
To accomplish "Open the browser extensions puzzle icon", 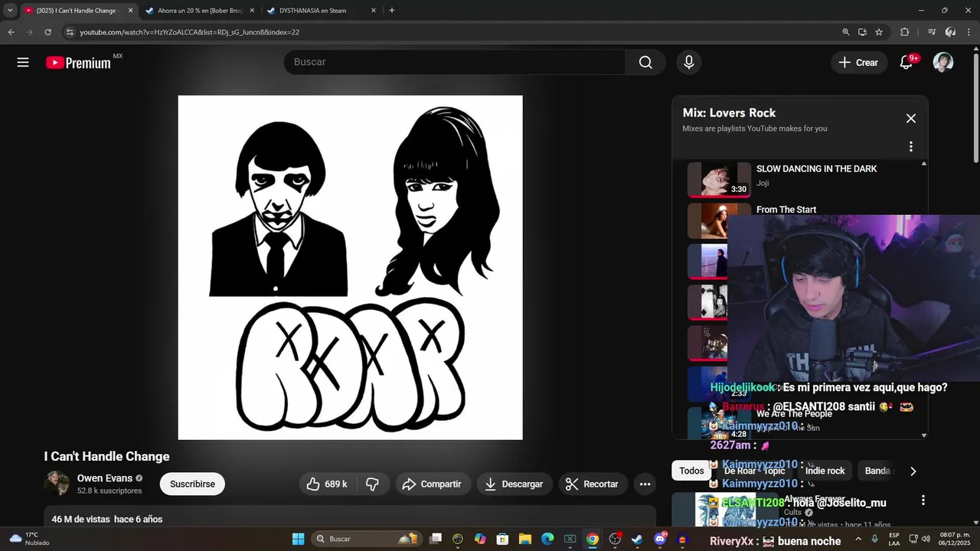I will click(x=905, y=32).
